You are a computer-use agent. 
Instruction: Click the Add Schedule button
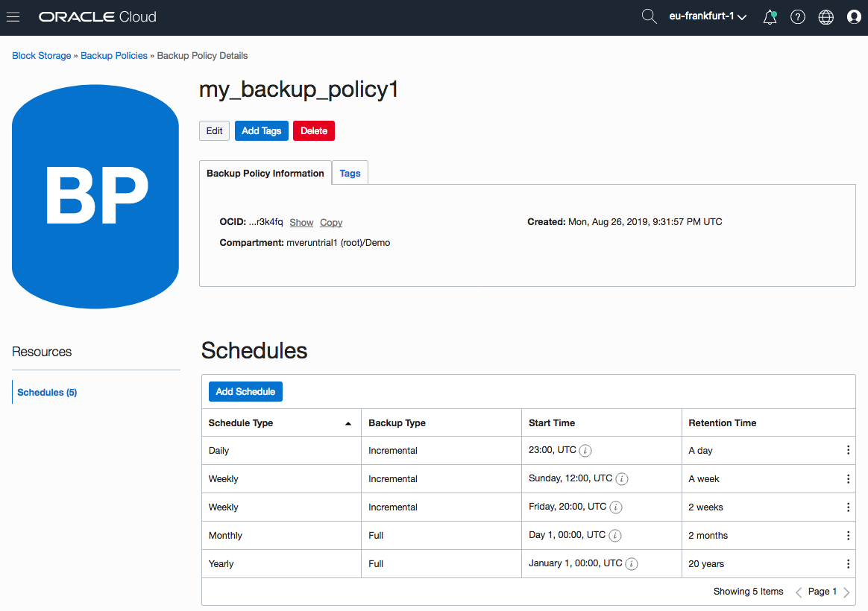click(x=245, y=391)
